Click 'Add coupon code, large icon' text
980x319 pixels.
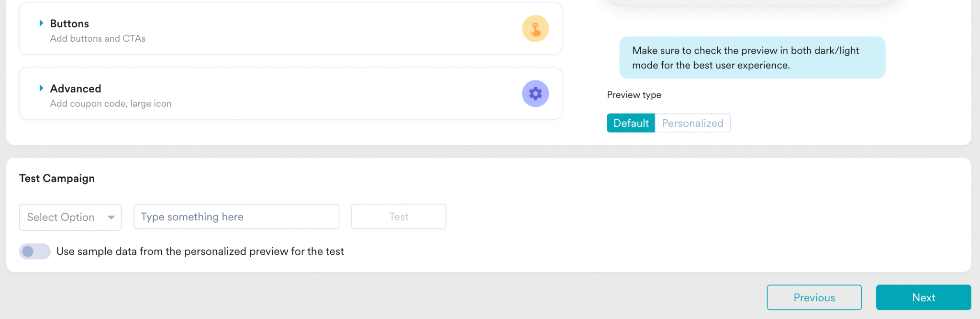[111, 103]
